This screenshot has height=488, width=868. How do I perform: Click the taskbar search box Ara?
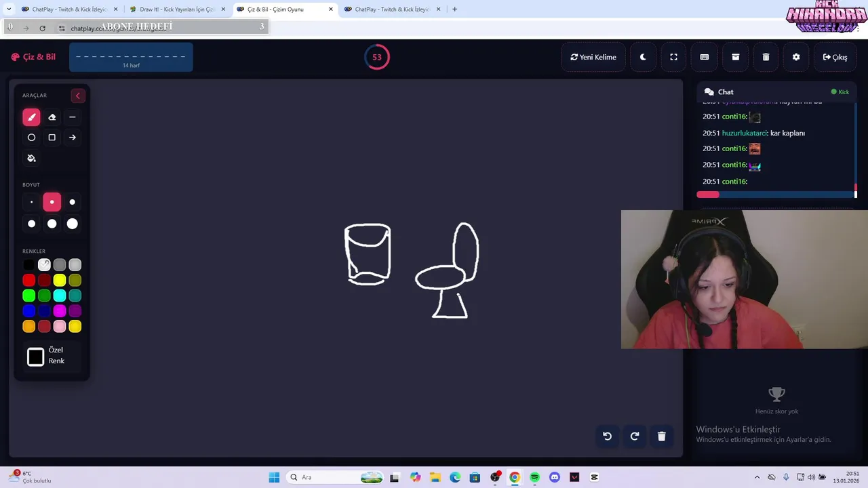(x=335, y=477)
